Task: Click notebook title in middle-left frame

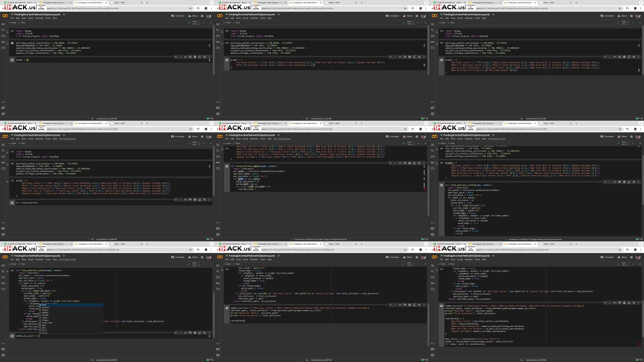Action: [37, 135]
